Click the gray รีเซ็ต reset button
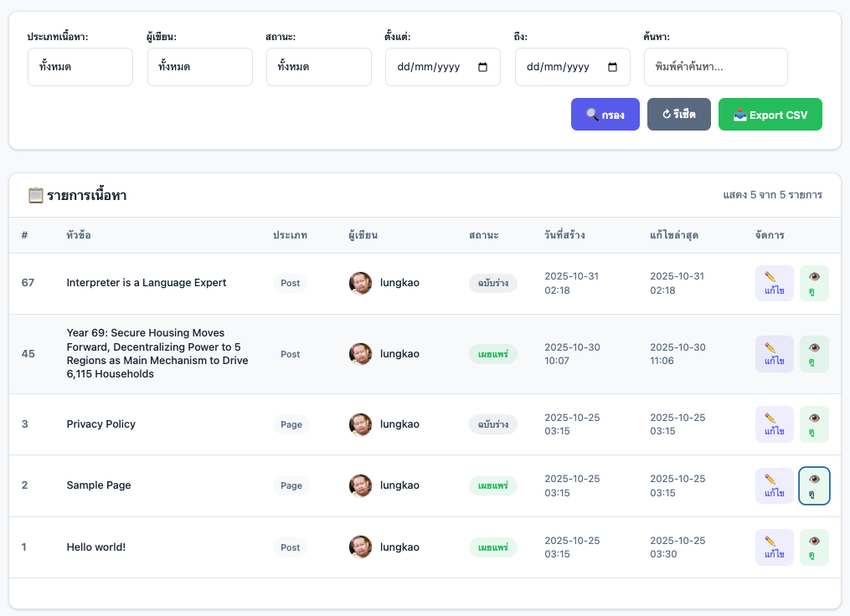 pyautogui.click(x=678, y=115)
